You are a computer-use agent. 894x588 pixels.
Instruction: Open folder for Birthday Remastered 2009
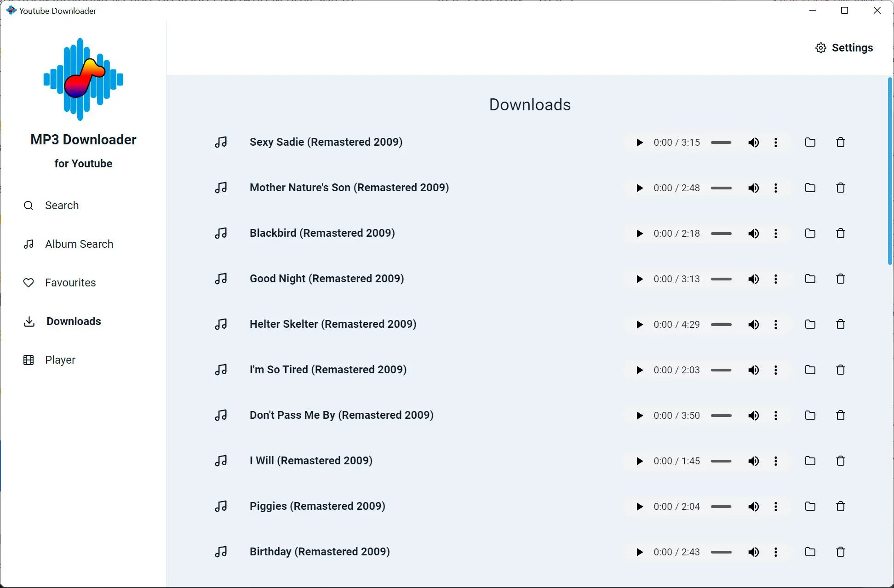809,551
